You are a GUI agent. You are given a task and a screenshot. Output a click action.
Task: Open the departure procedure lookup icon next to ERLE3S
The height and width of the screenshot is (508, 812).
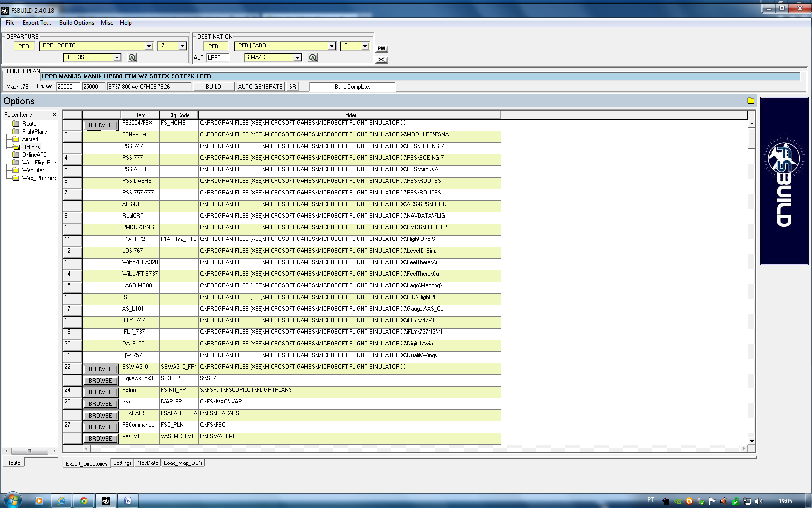coord(132,58)
